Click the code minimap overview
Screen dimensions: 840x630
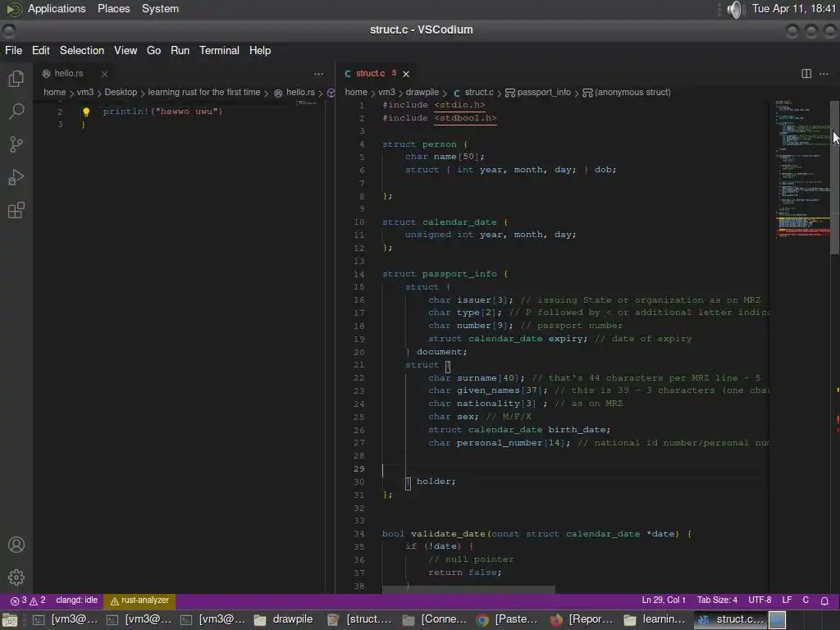(x=802, y=169)
